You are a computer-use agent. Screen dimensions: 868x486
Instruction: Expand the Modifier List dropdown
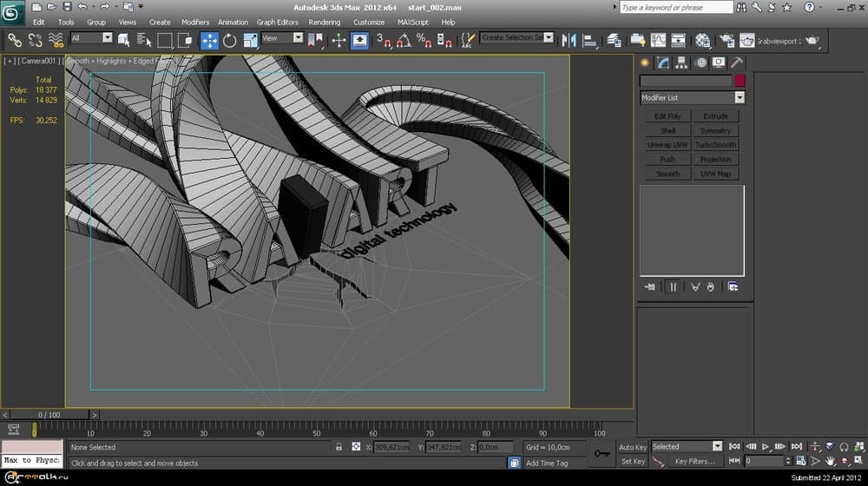pos(739,98)
